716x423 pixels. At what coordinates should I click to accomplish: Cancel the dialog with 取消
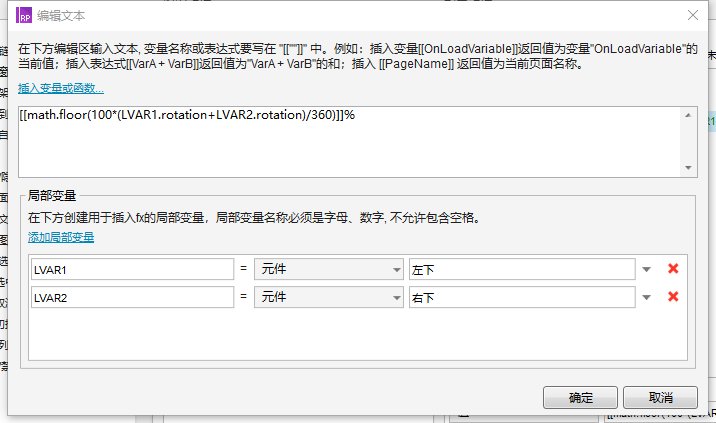(660, 397)
